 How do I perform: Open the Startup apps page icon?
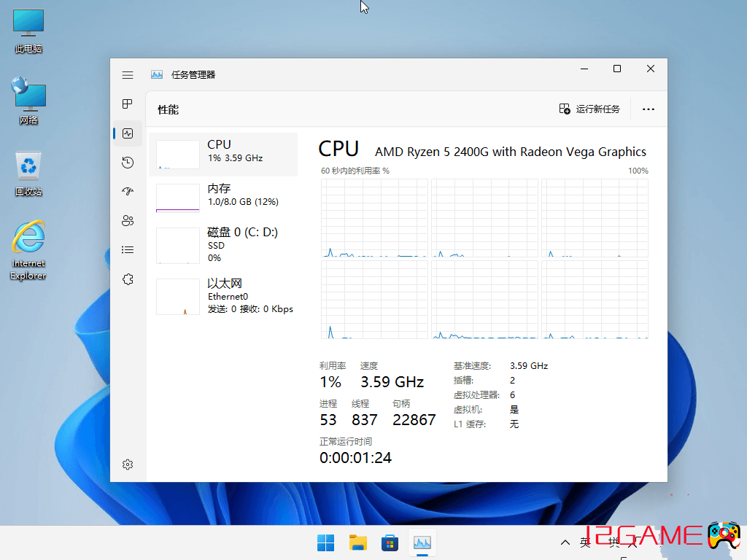point(127,192)
